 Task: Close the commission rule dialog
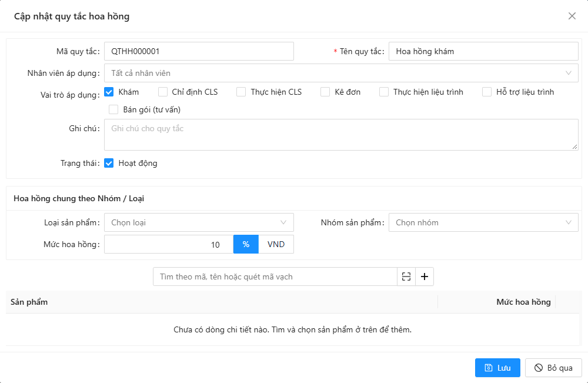pyautogui.click(x=572, y=16)
